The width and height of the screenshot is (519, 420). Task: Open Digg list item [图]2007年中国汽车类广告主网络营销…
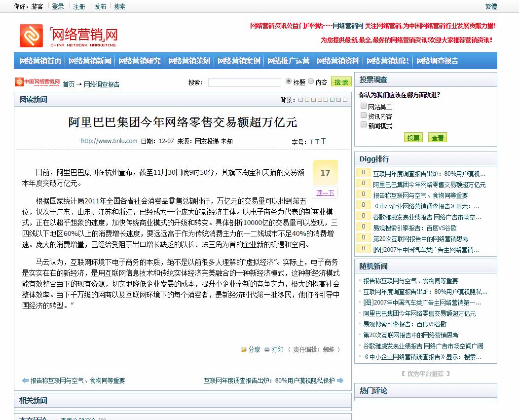click(x=426, y=250)
